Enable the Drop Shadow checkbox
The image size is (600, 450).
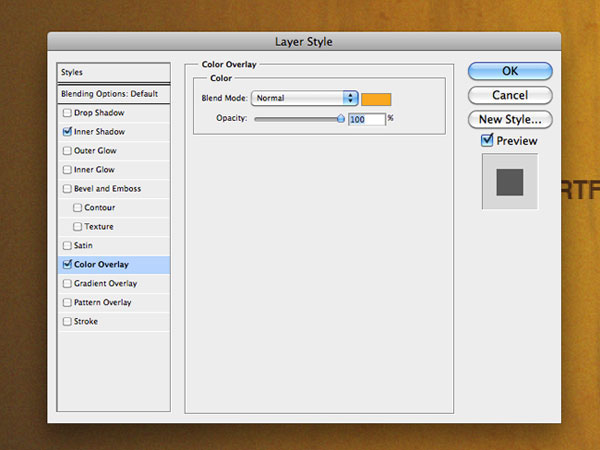coord(67,113)
